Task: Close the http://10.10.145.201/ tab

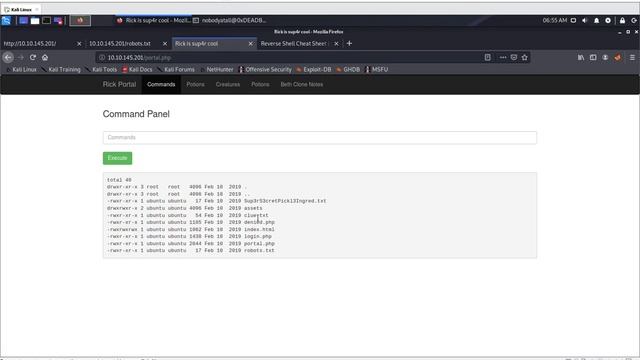Action: (79, 43)
